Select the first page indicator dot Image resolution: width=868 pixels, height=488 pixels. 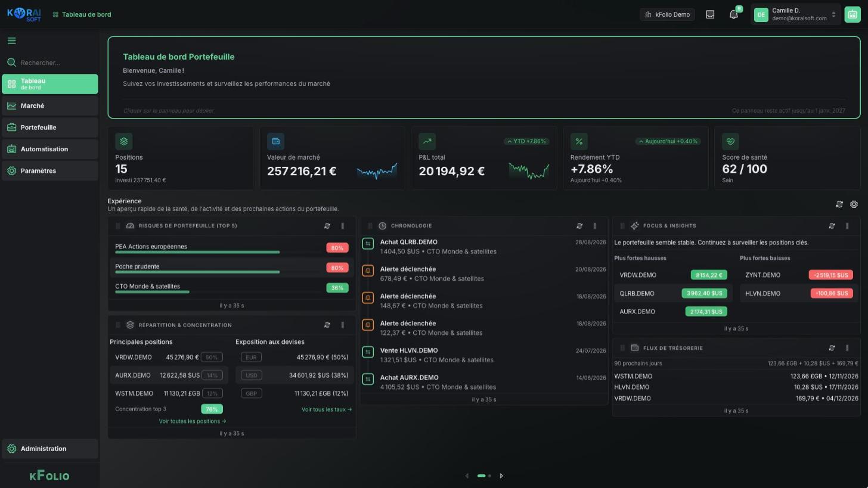pos(482,475)
